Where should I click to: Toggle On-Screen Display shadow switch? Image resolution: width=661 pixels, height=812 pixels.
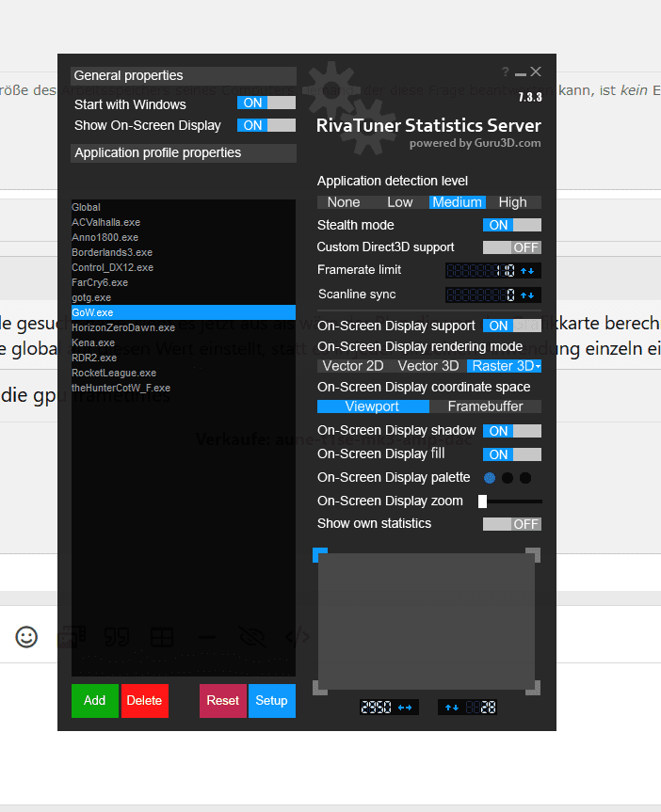pos(512,431)
